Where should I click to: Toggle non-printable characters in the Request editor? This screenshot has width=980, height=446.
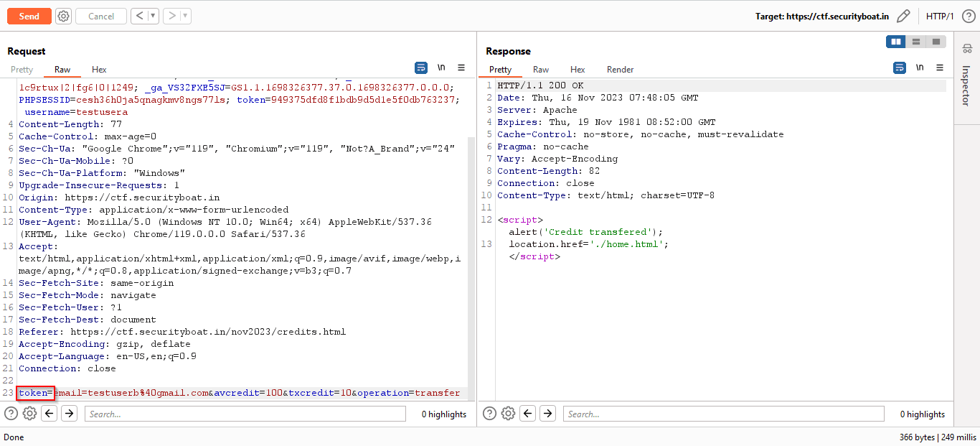pyautogui.click(x=441, y=68)
